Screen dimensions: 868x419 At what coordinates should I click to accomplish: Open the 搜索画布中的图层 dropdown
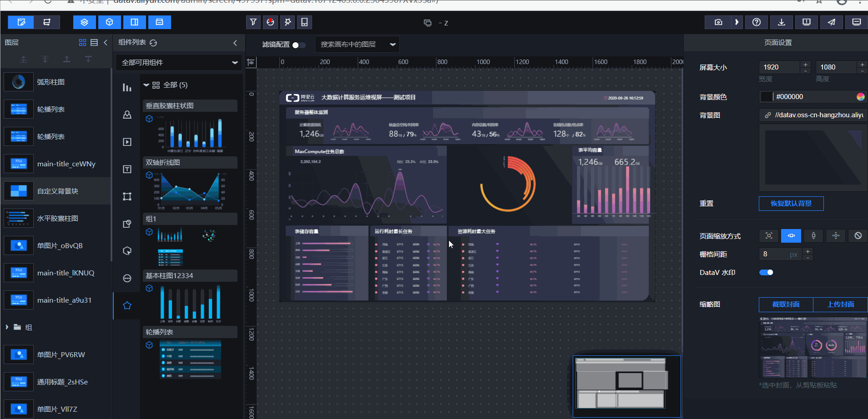[357, 45]
